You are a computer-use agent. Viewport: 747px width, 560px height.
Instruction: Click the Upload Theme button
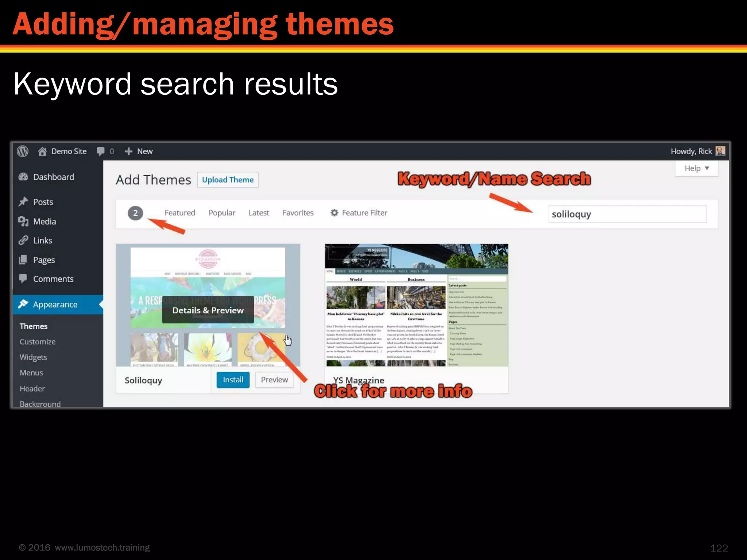click(228, 180)
